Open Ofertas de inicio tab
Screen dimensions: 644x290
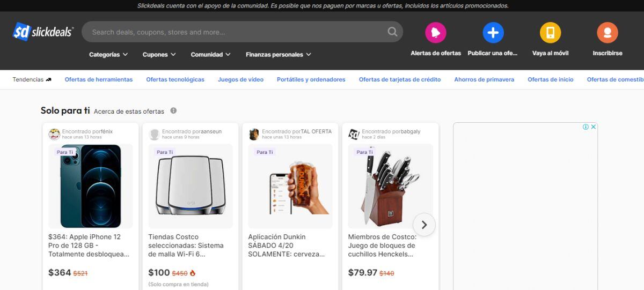pyautogui.click(x=551, y=79)
